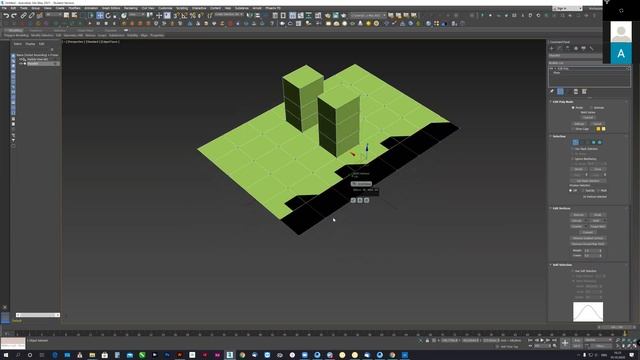Activate Select Object tool
The height and width of the screenshot is (360, 640).
[66, 16]
